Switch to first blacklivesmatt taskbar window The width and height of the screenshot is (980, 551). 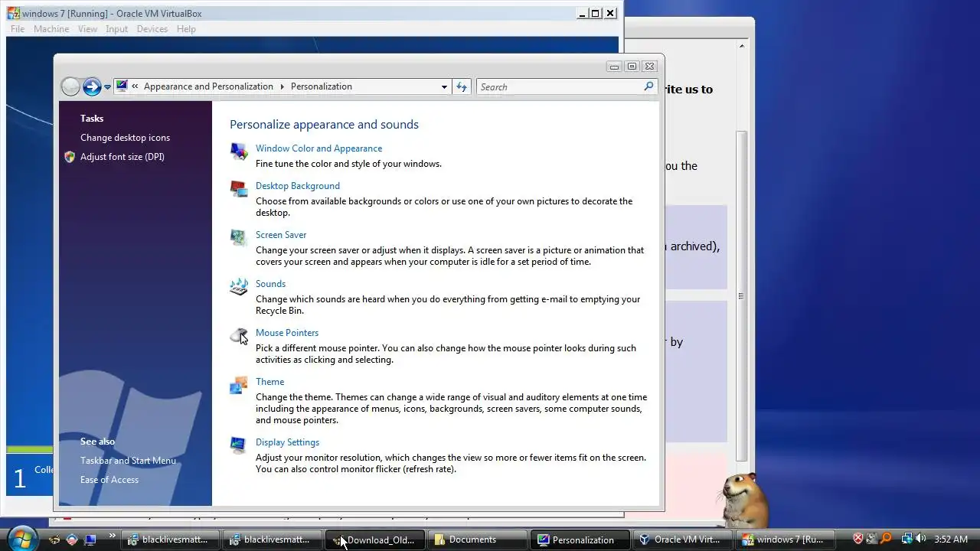point(171,540)
